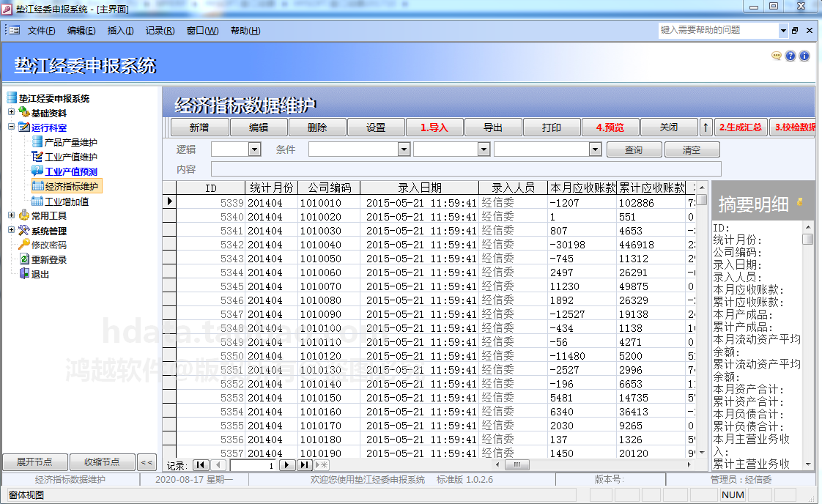Click the 查询 button
Image resolution: width=822 pixels, height=504 pixels.
pyautogui.click(x=634, y=150)
